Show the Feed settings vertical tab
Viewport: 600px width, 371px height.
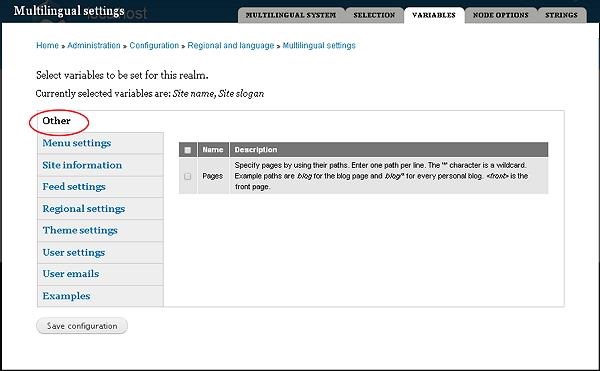[x=100, y=187]
